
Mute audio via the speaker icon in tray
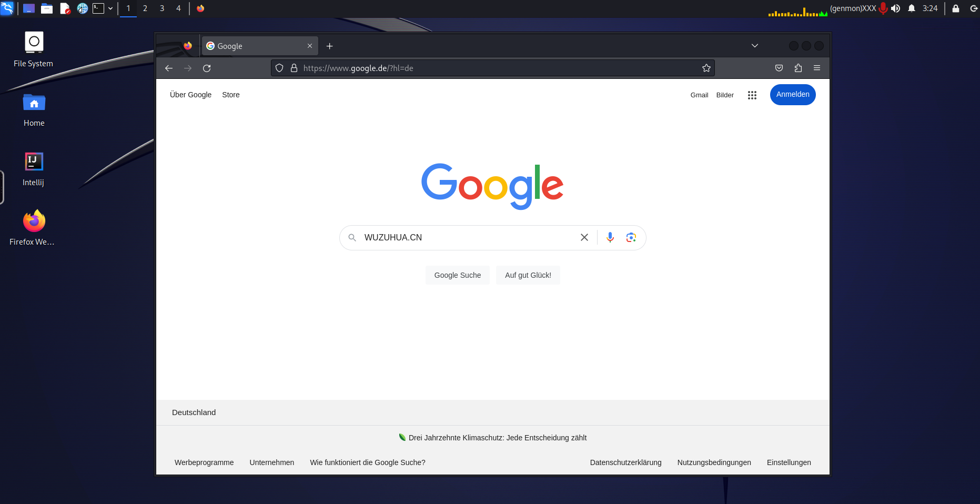point(895,8)
